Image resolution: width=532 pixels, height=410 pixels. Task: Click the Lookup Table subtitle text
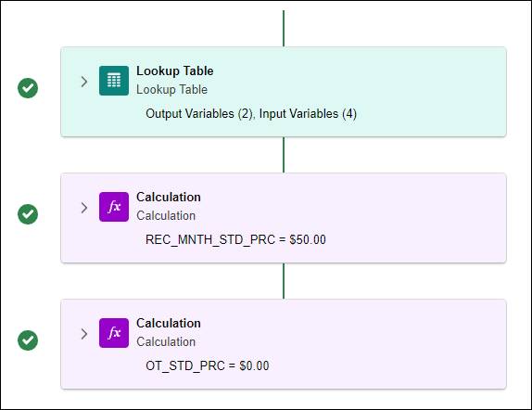click(171, 89)
